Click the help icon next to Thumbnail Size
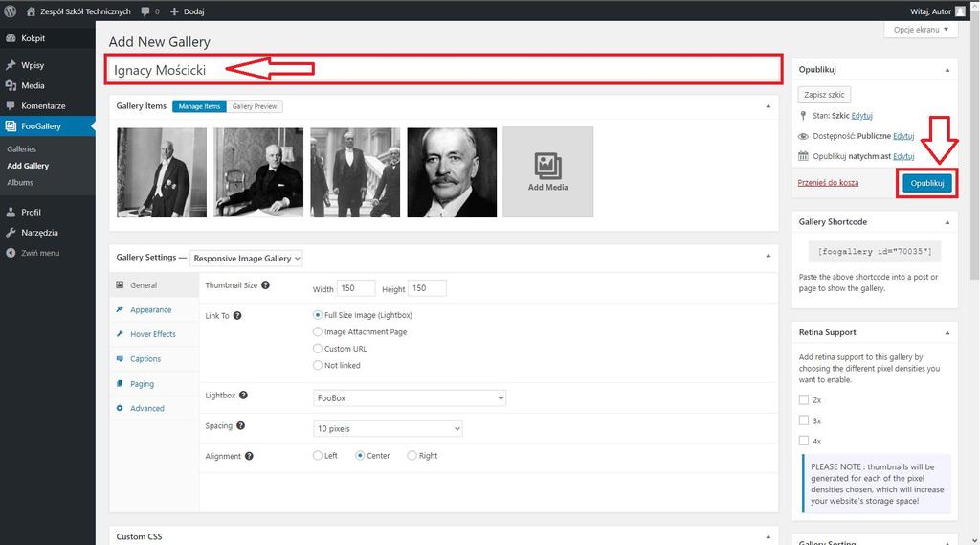Screen dimensions: 980x545 point(265,284)
